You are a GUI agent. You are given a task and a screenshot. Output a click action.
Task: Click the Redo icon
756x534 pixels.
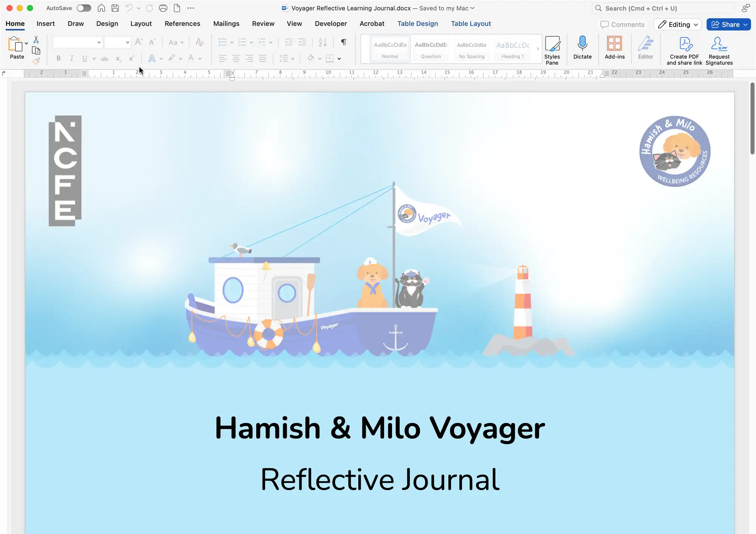pyautogui.click(x=149, y=8)
